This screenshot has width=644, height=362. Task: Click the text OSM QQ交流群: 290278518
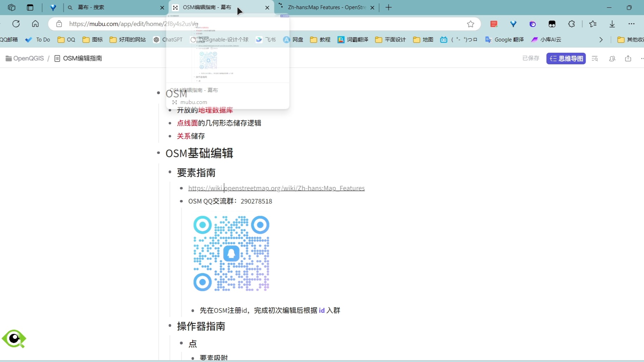click(230, 201)
